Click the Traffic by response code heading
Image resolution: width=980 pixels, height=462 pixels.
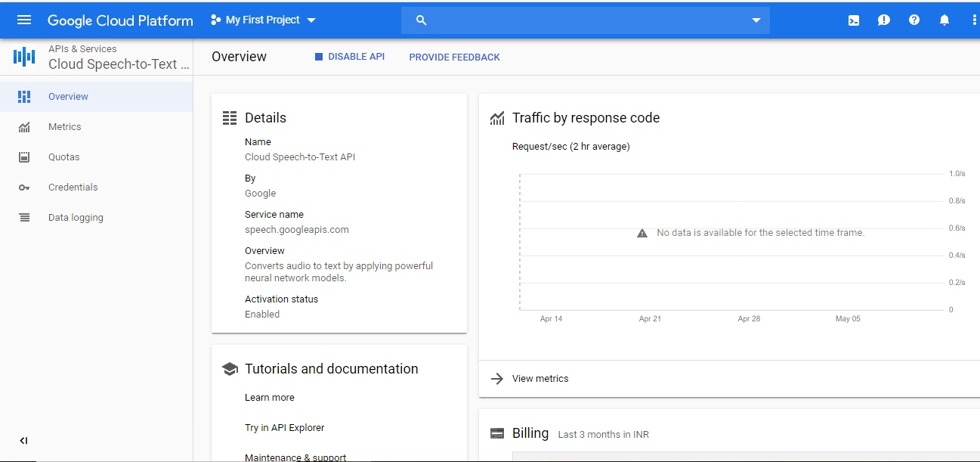click(586, 118)
